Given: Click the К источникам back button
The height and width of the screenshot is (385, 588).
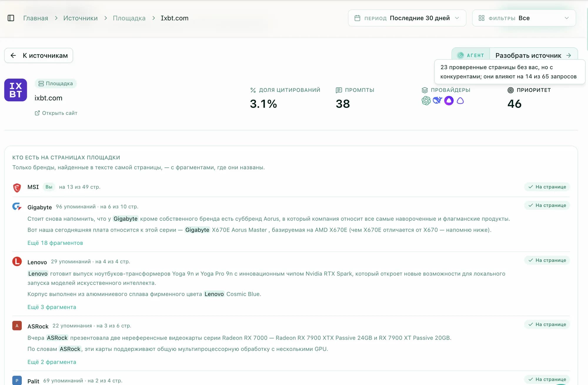Looking at the screenshot, I should tap(39, 55).
